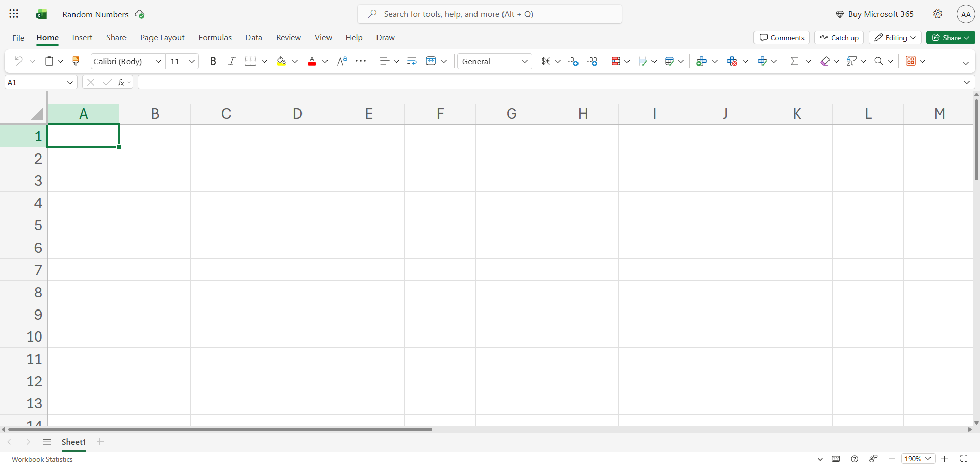Image resolution: width=980 pixels, height=465 pixels.
Task: Open the General number format dropdown
Action: (494, 61)
